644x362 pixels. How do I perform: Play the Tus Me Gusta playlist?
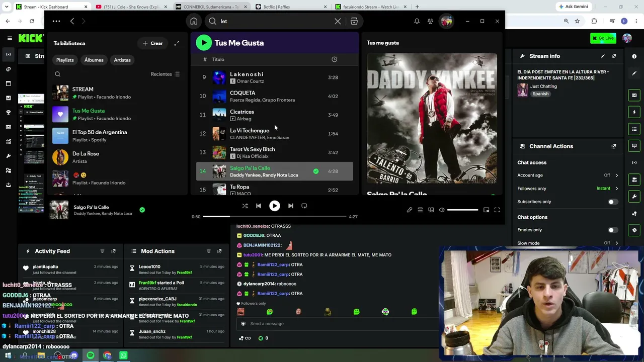(x=204, y=43)
